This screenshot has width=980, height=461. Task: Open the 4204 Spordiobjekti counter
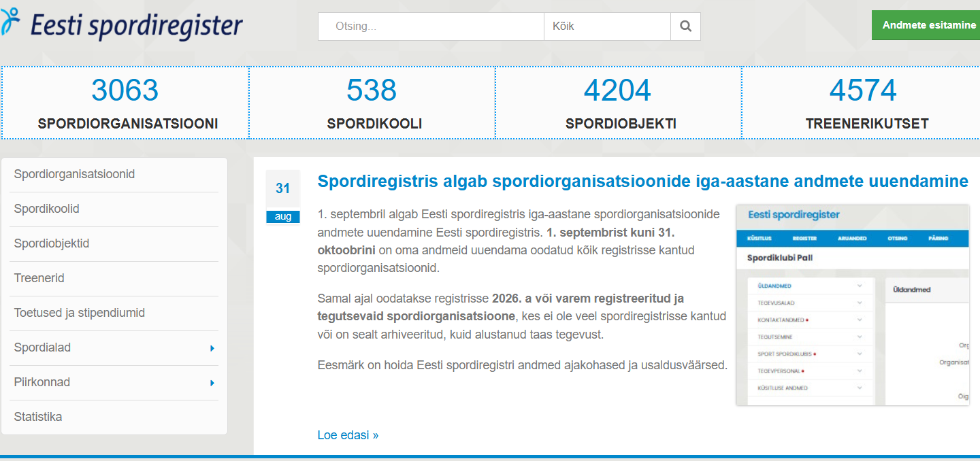[618, 103]
